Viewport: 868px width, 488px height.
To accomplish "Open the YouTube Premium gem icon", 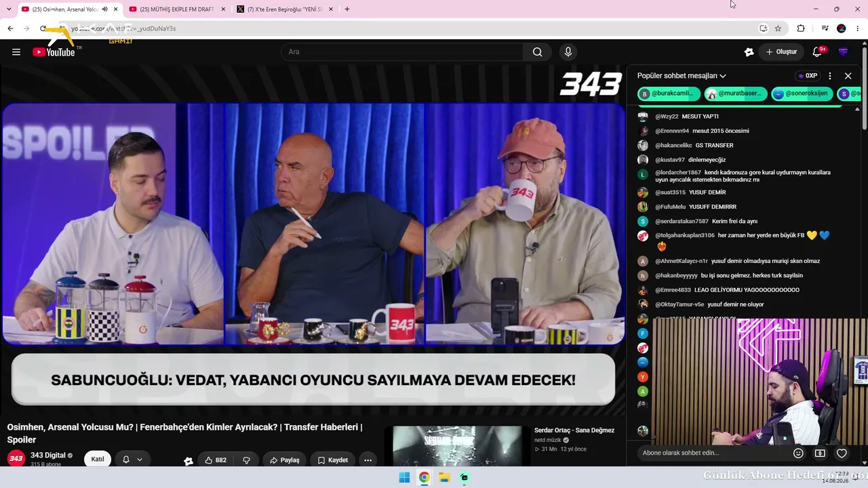I will [x=749, y=52].
